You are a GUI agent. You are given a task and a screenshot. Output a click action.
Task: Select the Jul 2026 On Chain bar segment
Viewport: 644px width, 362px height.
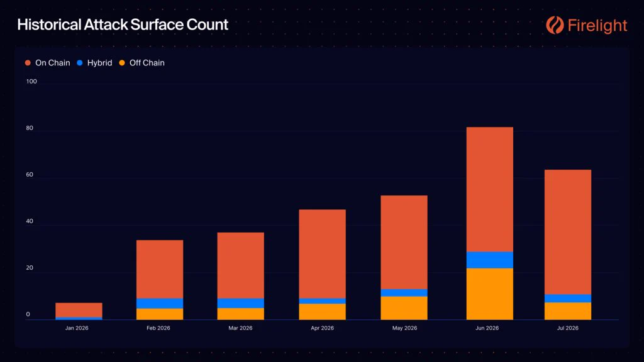tap(568, 232)
